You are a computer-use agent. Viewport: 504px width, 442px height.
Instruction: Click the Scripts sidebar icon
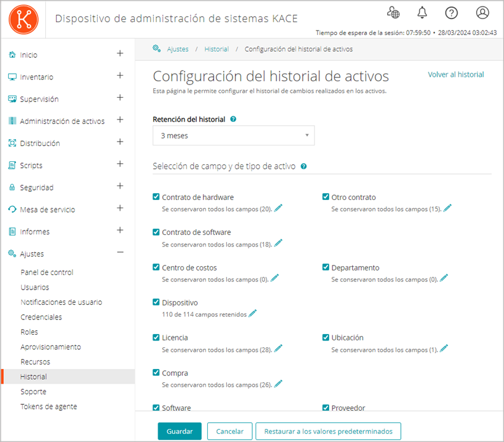(x=12, y=165)
